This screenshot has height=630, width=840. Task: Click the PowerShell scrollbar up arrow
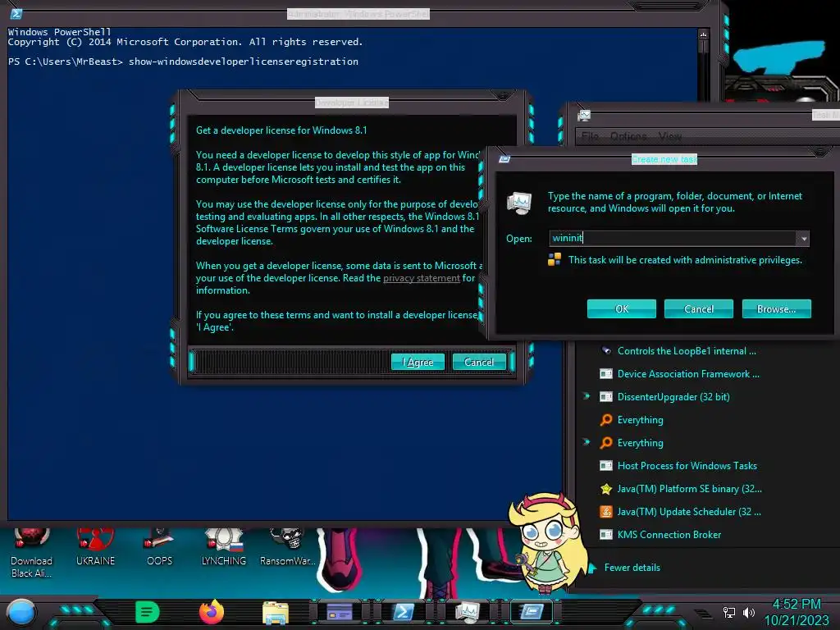[x=703, y=35]
